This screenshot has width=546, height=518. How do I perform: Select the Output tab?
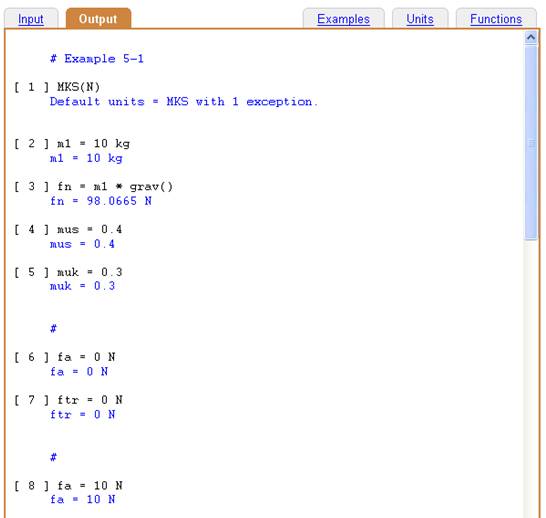(98, 19)
